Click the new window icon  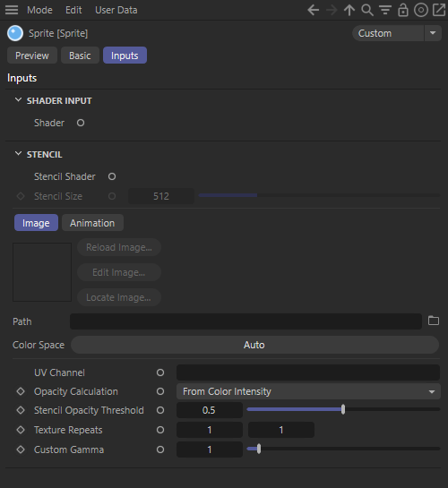click(x=439, y=10)
